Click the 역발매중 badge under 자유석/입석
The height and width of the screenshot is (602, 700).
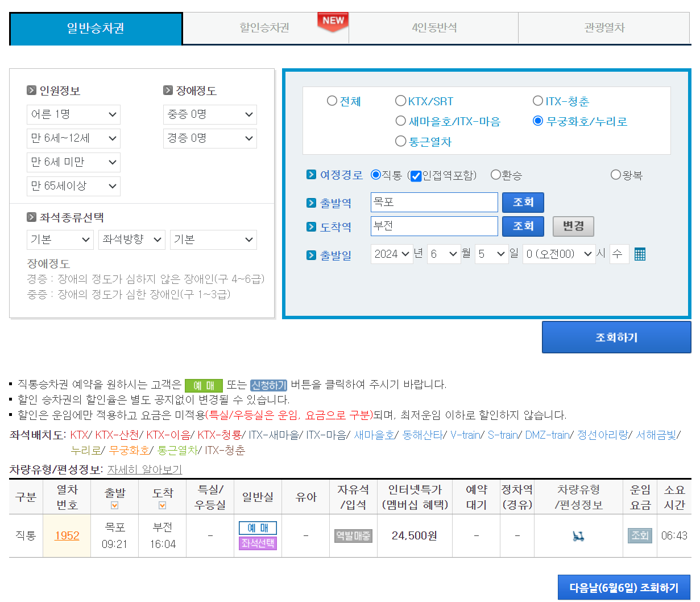[352, 535]
